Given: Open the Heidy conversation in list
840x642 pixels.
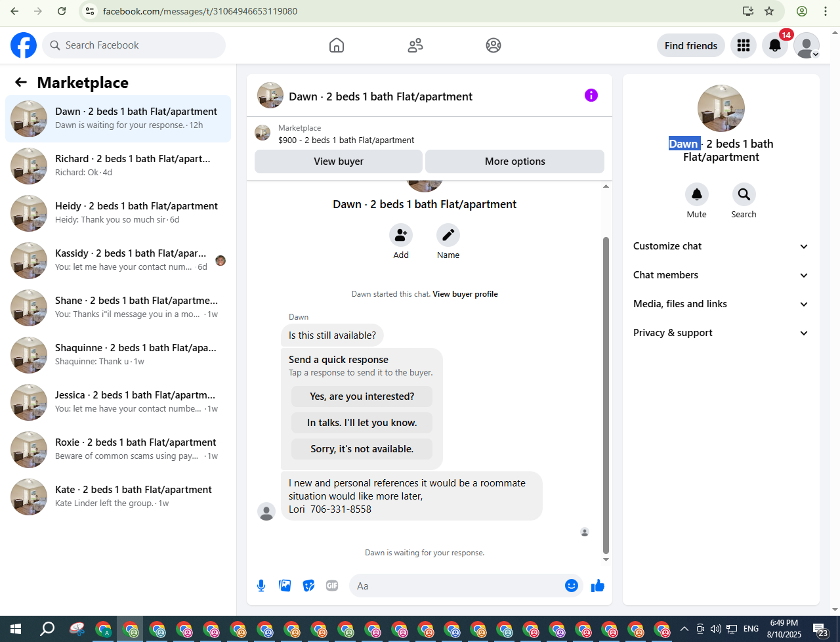Looking at the screenshot, I should pos(118,213).
